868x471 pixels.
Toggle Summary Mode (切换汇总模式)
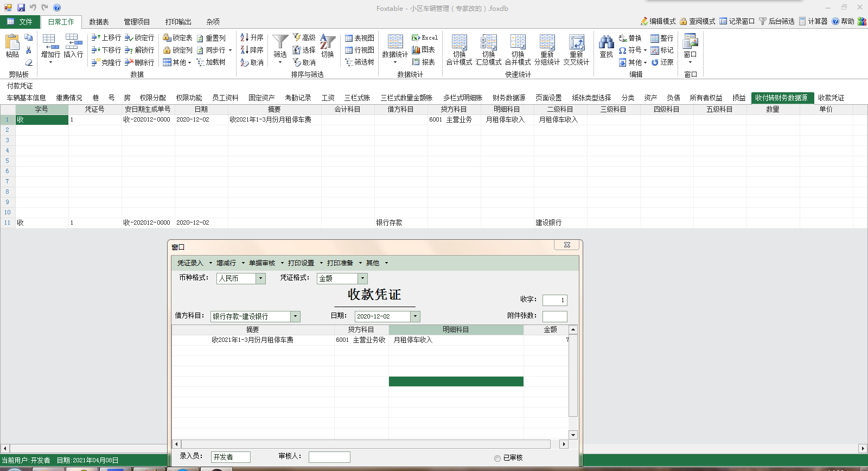pyautogui.click(x=488, y=50)
